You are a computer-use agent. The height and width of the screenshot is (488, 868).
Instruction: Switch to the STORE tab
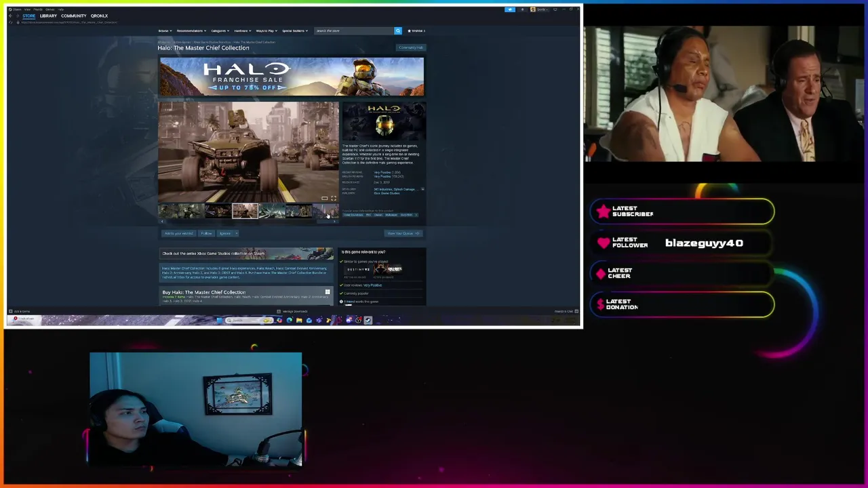coord(28,16)
